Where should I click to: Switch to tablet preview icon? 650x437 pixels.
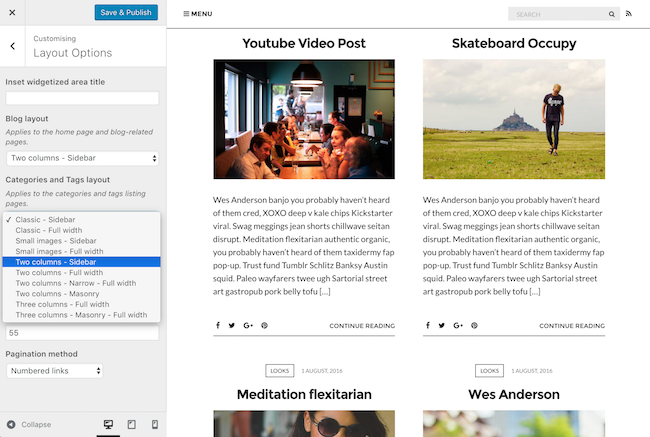[x=131, y=424]
